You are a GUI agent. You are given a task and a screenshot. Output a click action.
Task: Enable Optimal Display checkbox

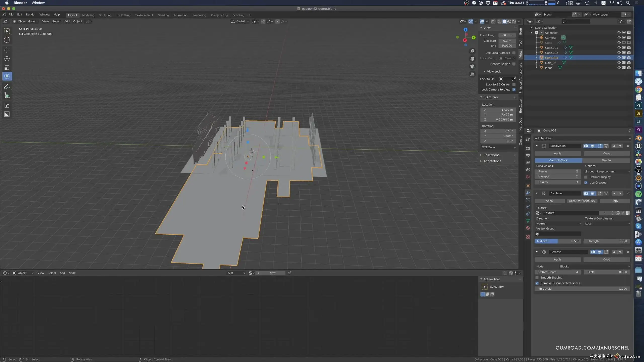pos(586,177)
